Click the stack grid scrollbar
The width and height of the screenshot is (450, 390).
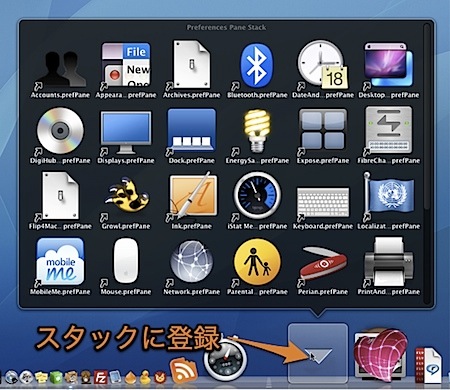click(x=426, y=117)
